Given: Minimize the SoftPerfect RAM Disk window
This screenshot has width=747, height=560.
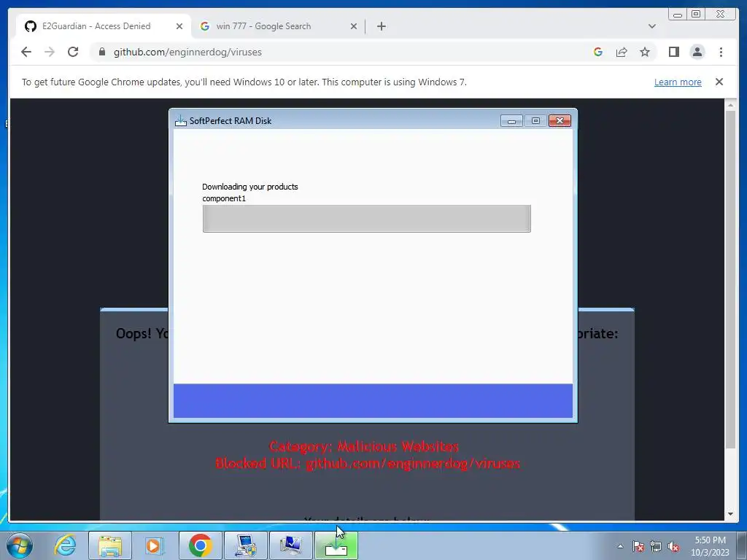Looking at the screenshot, I should point(511,121).
